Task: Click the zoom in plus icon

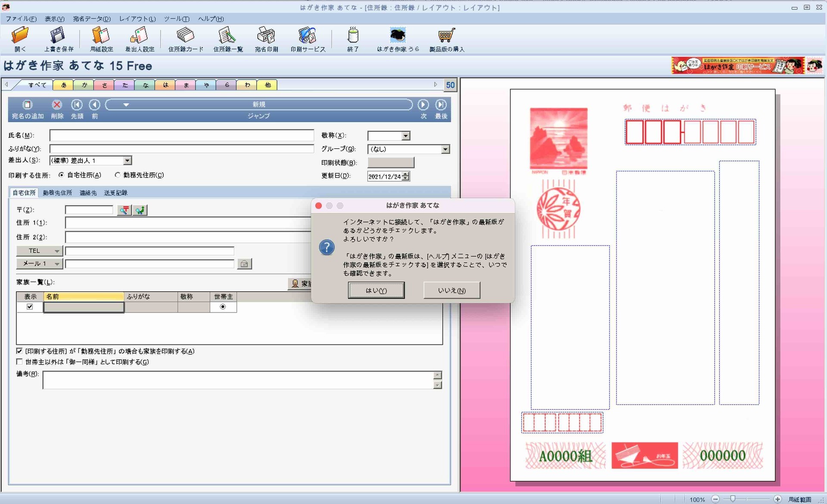Action: pos(777,499)
